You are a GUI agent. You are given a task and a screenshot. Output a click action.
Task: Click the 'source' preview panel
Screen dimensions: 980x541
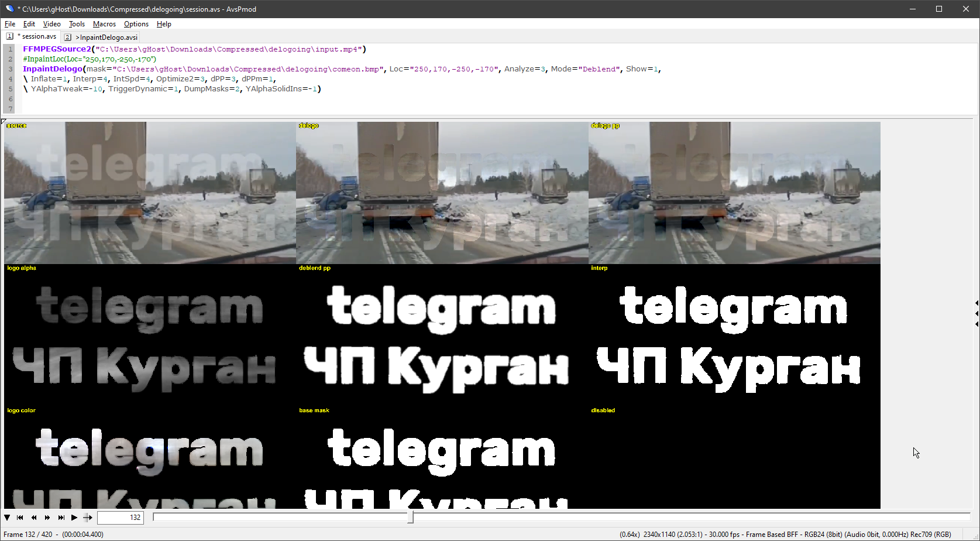(150, 193)
